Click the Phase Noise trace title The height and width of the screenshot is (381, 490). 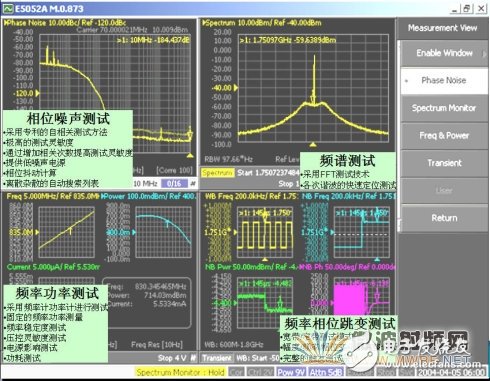click(66, 23)
